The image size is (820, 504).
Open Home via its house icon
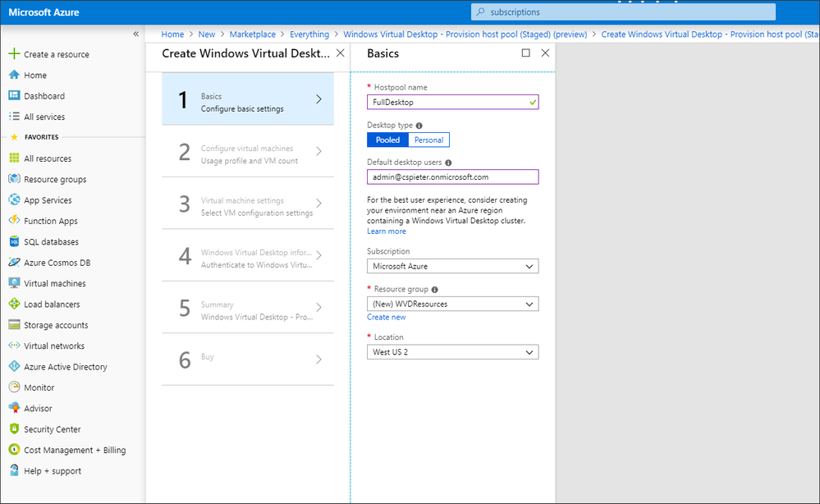(x=14, y=75)
